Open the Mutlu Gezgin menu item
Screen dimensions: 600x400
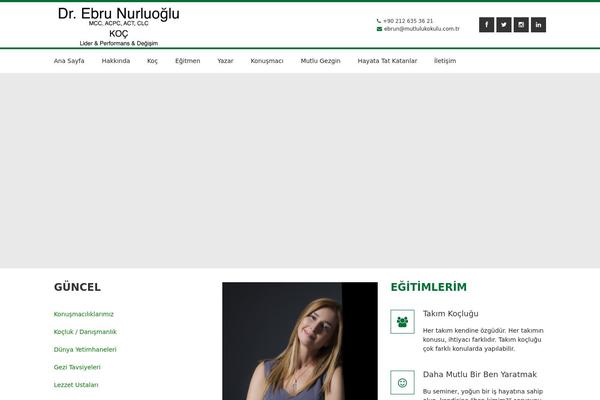click(320, 61)
